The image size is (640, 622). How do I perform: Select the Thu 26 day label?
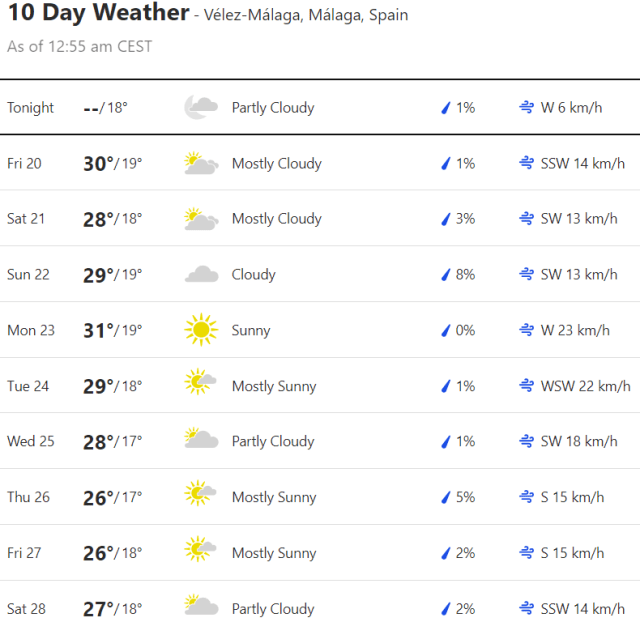tap(28, 497)
